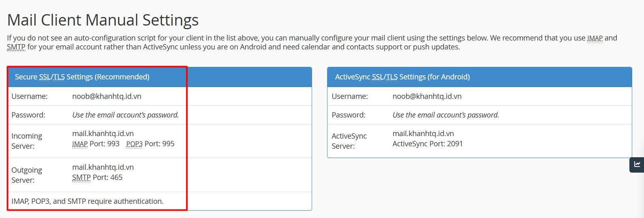This screenshot has height=218, width=644.
Task: Click the Incoming Server label
Action: point(27,141)
